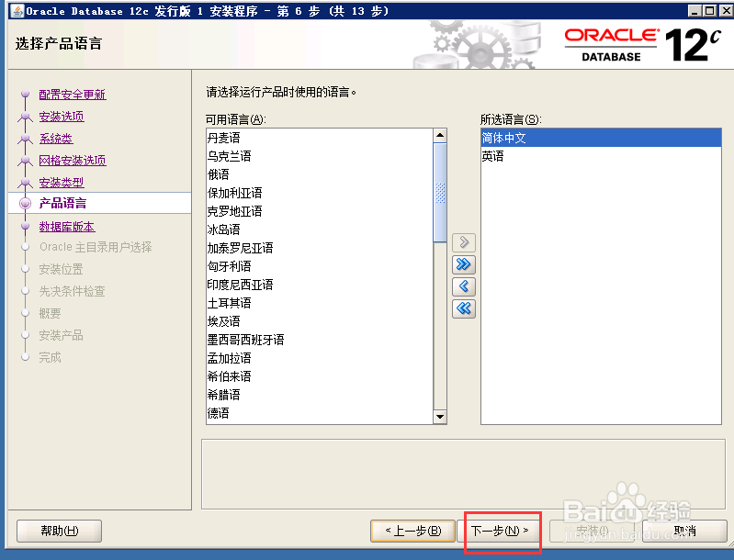
Task: Go to the 数据库版本 step
Action: coord(67,227)
